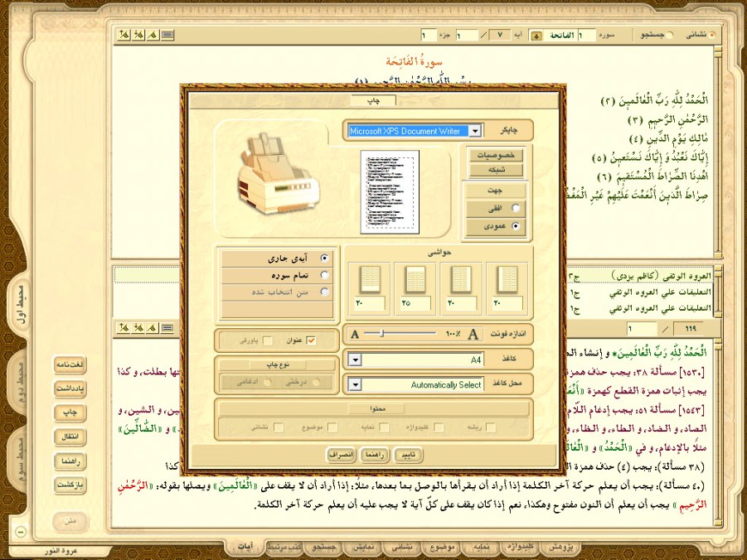Image resolution: width=747 pixels, height=560 pixels.
Task: Open the پژوهش tab in the bottom bar
Action: click(562, 548)
